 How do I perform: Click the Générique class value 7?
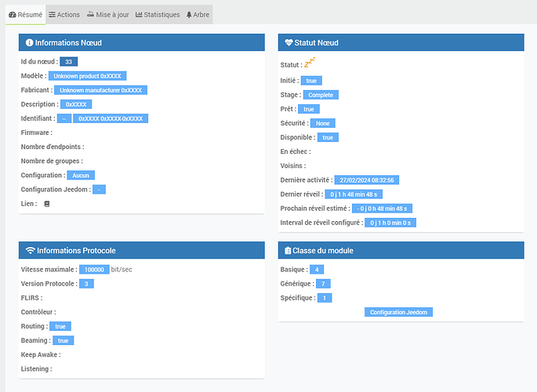pos(323,284)
